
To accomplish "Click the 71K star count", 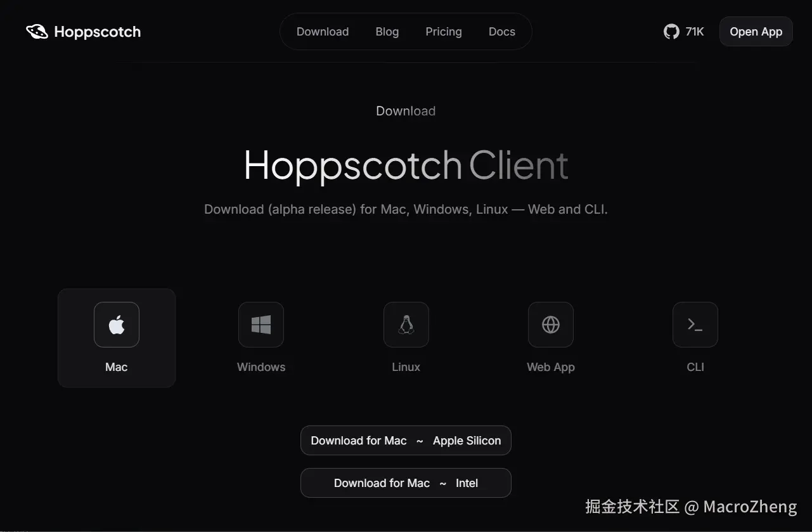I will click(x=695, y=32).
